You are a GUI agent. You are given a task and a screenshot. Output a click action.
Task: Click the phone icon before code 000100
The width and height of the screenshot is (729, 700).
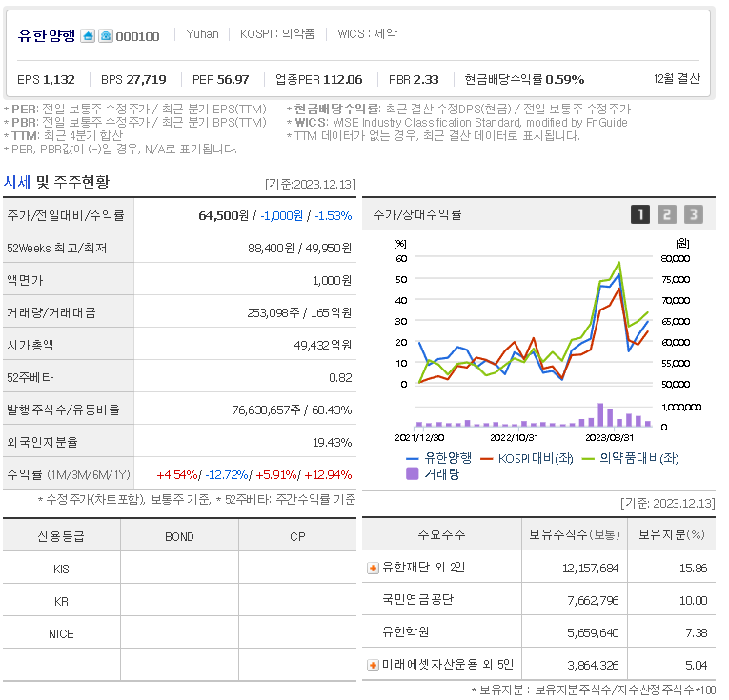coord(106,36)
